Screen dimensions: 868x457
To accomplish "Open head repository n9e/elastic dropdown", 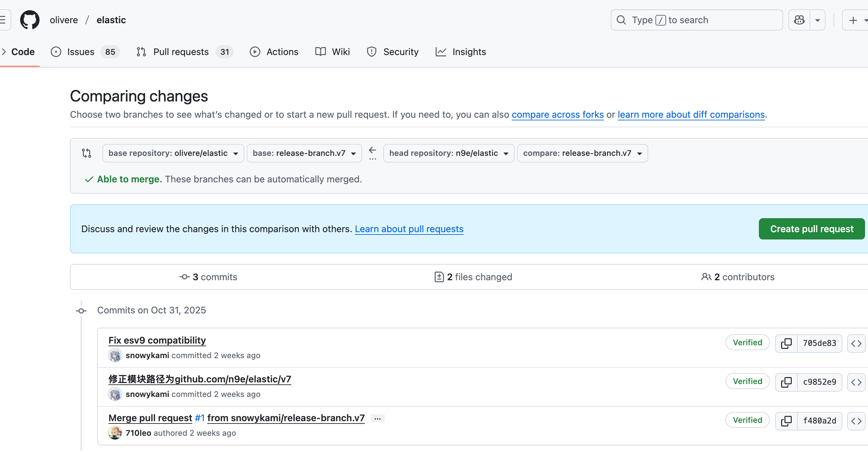I will [x=449, y=153].
